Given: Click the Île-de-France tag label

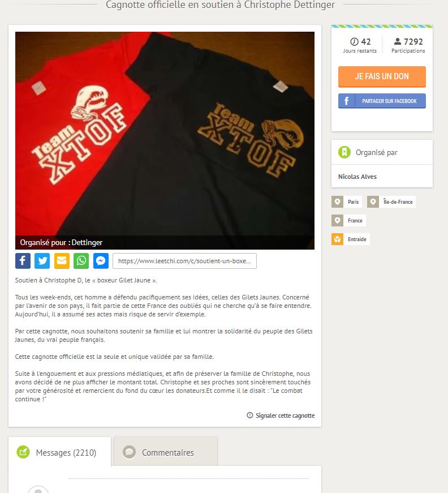Looking at the screenshot, I should 398,202.
